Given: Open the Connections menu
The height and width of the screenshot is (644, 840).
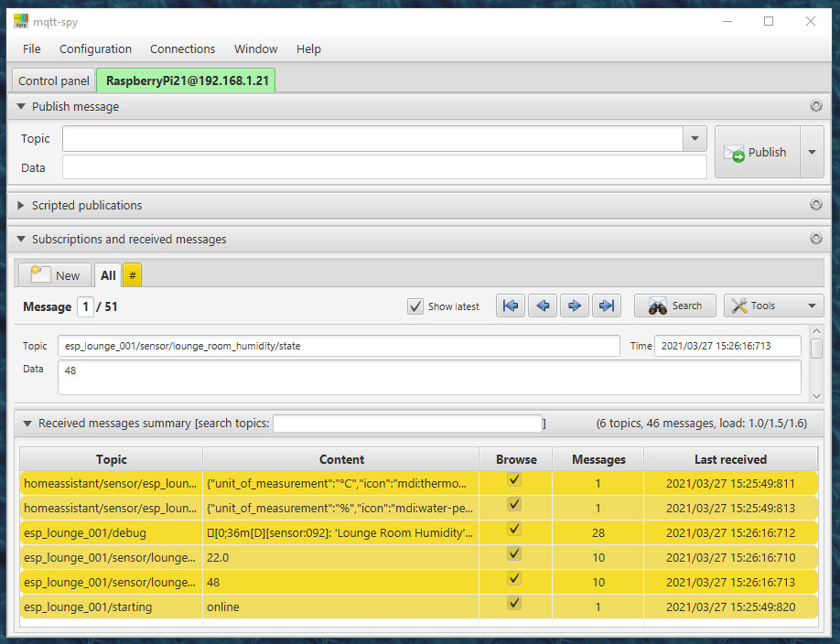Looking at the screenshot, I should pos(182,49).
